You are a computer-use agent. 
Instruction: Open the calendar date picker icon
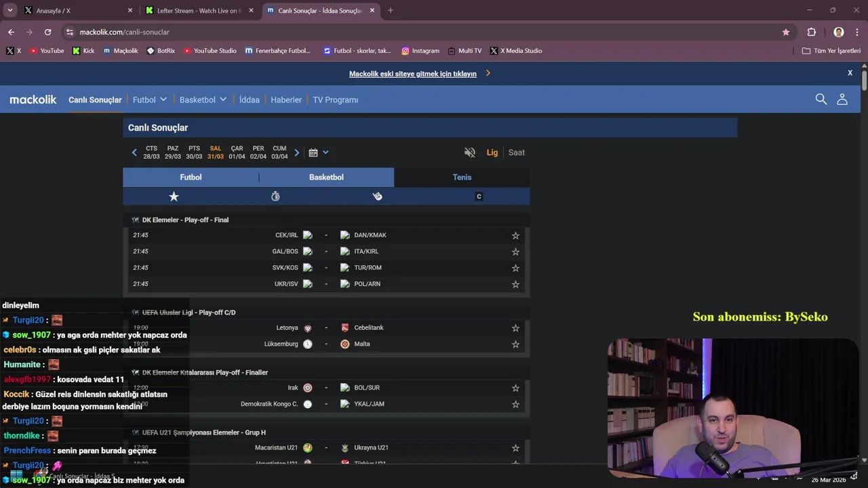(313, 152)
